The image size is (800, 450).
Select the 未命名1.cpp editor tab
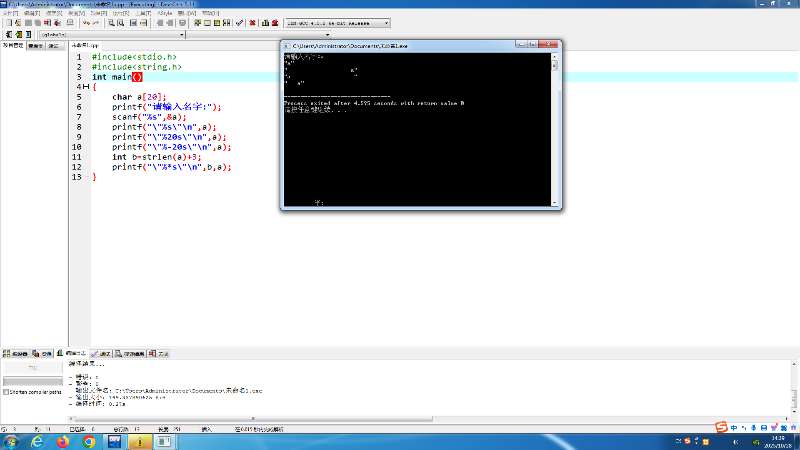[85, 45]
